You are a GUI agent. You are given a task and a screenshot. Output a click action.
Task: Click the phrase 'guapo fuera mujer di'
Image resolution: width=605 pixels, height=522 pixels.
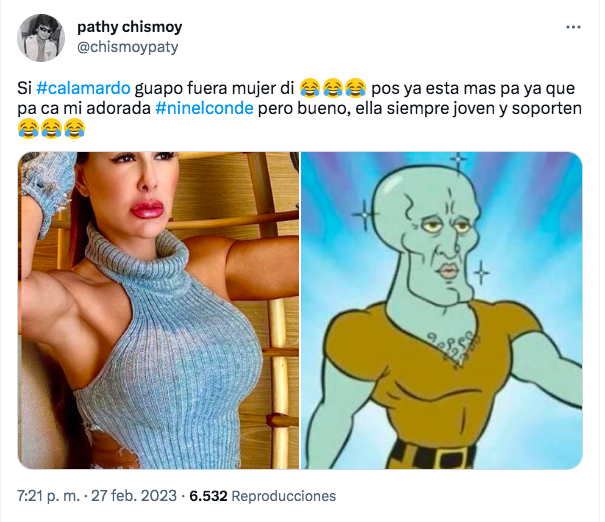[x=215, y=88]
